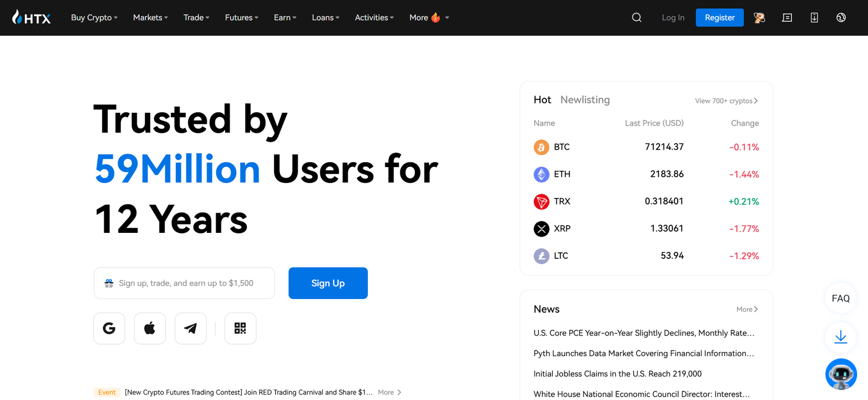Expand the More dropdown in header

click(x=429, y=17)
